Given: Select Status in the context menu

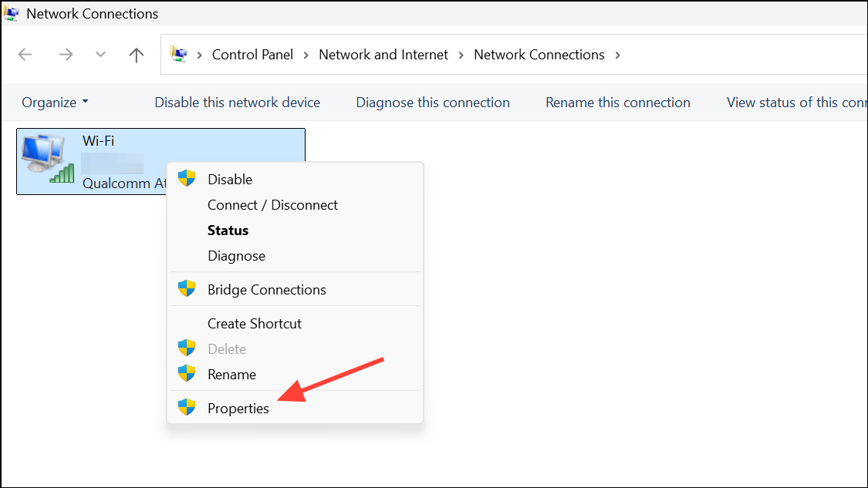Looking at the screenshot, I should [228, 230].
